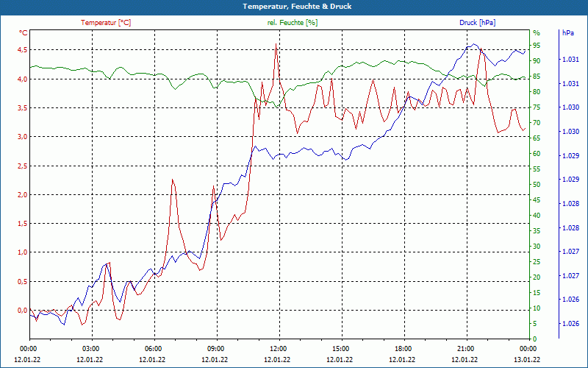Click the "4,0" temperature axis value
Image resolution: width=588 pixels, height=368 pixels.
(23, 79)
